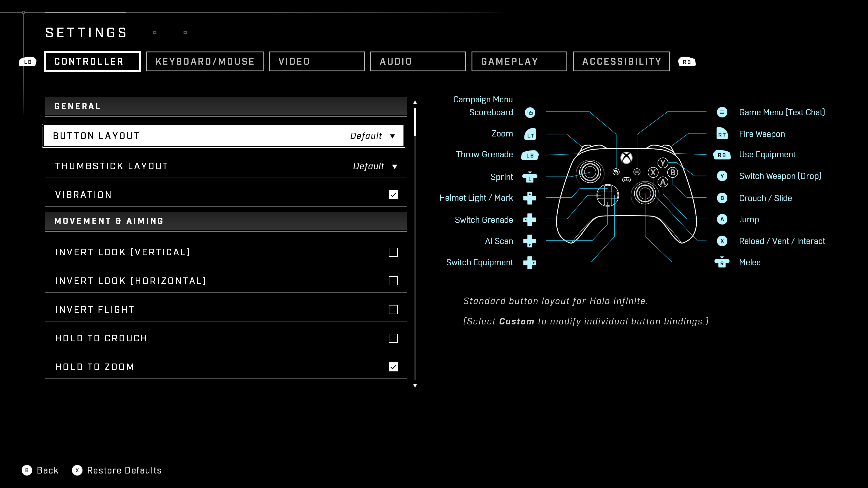Click the Back option

pyautogui.click(x=47, y=470)
